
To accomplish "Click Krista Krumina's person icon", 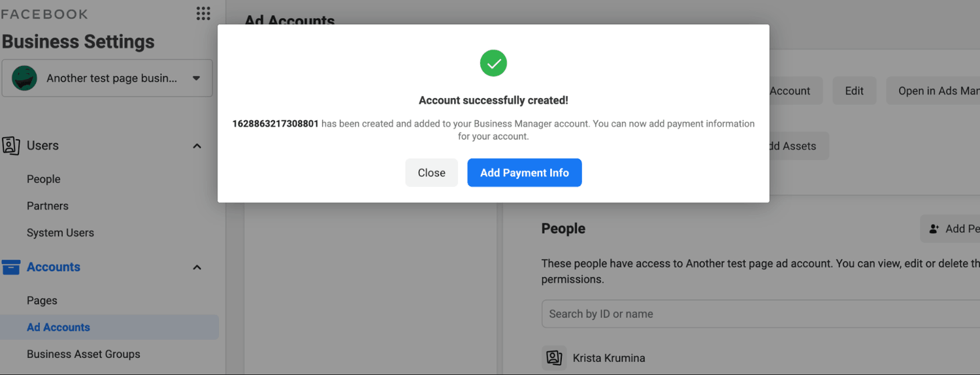I will pyautogui.click(x=554, y=358).
